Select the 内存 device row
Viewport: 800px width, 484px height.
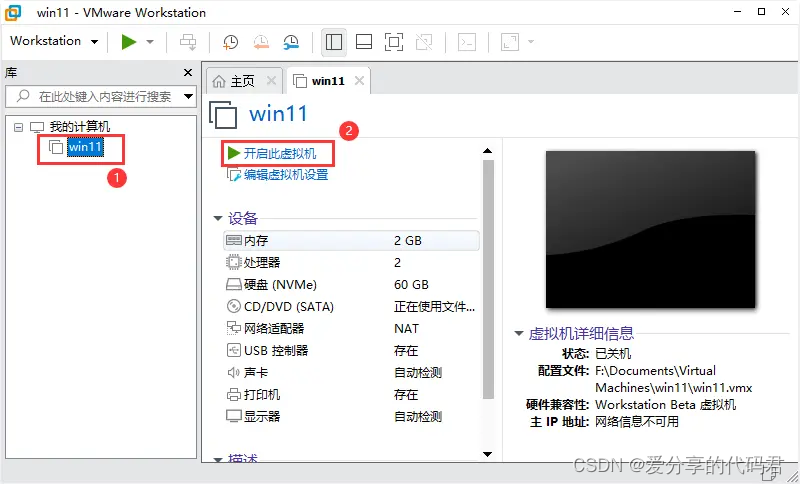(x=351, y=241)
